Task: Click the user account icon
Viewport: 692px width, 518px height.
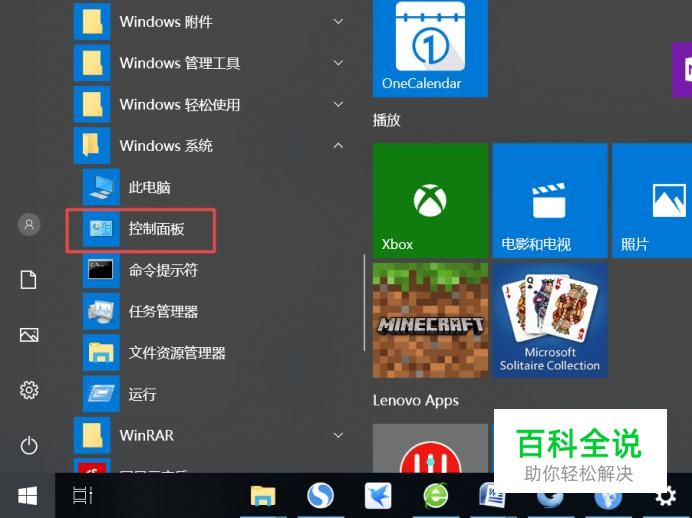Action: 29,225
